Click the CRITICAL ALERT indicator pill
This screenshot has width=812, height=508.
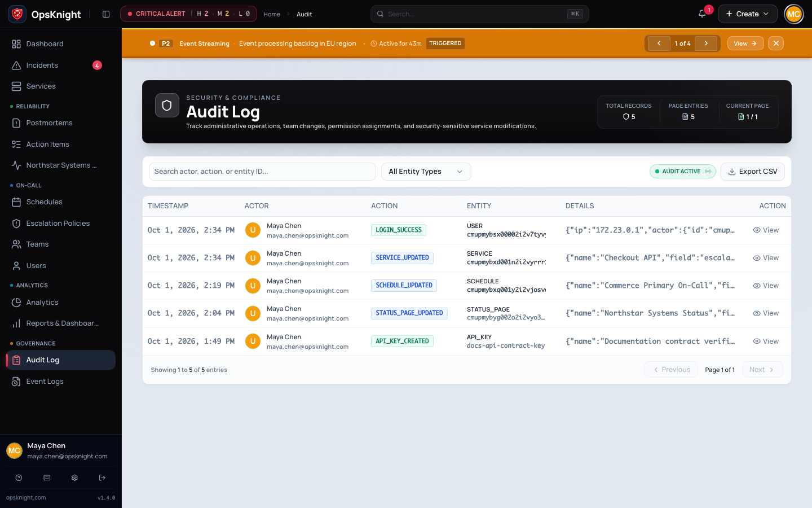[188, 14]
